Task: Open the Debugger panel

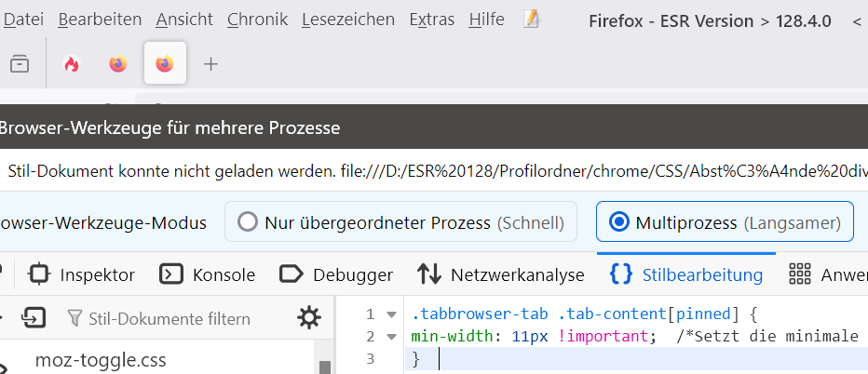Action: coord(336,274)
